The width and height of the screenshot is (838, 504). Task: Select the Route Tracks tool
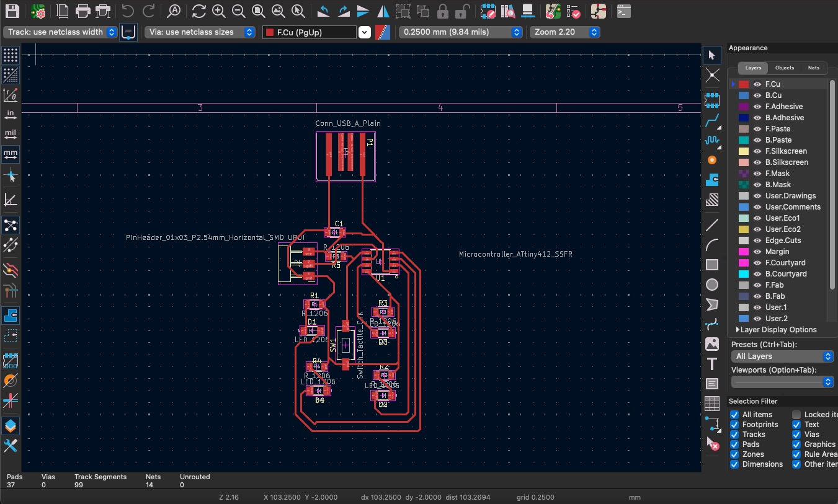click(x=712, y=121)
